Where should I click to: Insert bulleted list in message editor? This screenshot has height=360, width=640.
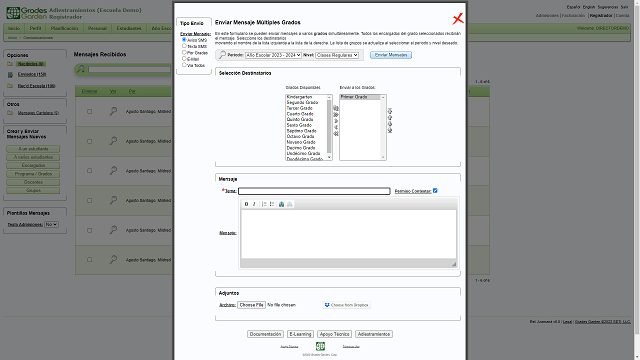(272, 204)
